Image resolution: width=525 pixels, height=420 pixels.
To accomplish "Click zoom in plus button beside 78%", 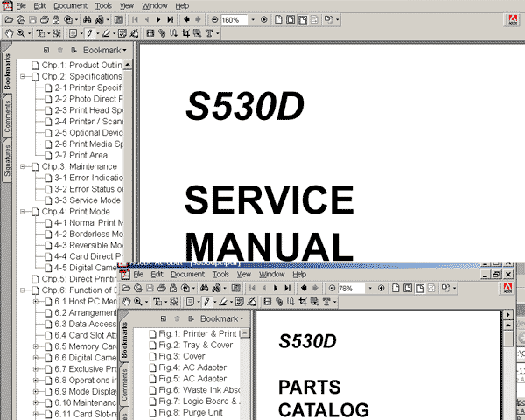I will click(381, 288).
